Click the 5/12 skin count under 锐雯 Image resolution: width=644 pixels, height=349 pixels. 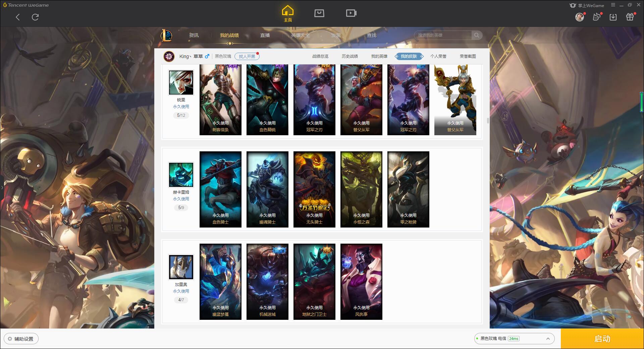pyautogui.click(x=181, y=115)
